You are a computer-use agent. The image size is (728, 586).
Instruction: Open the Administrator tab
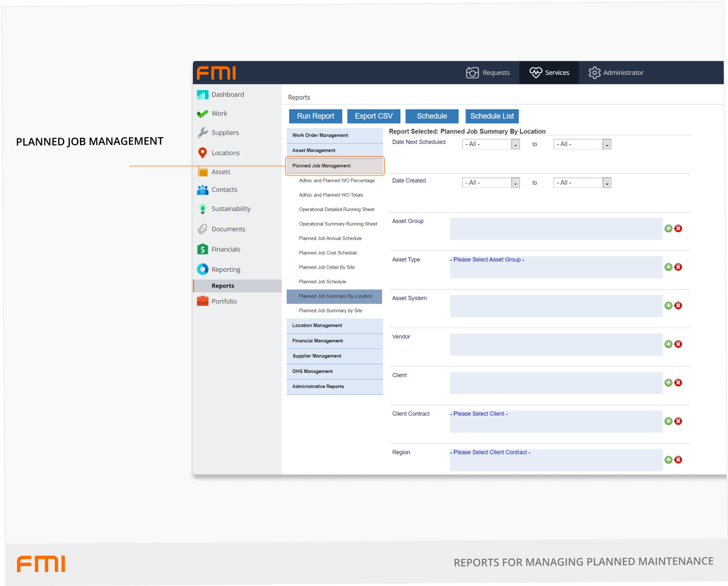(x=616, y=73)
